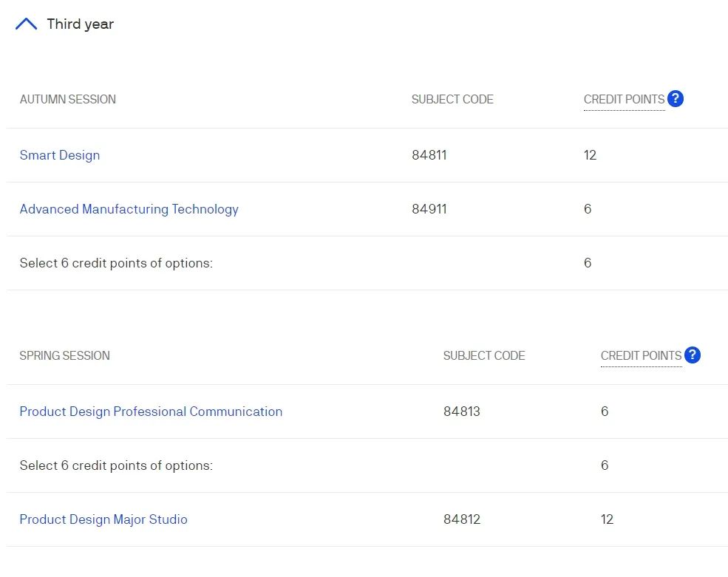Open the Smart Design subject link
The width and height of the screenshot is (728, 577).
point(59,155)
